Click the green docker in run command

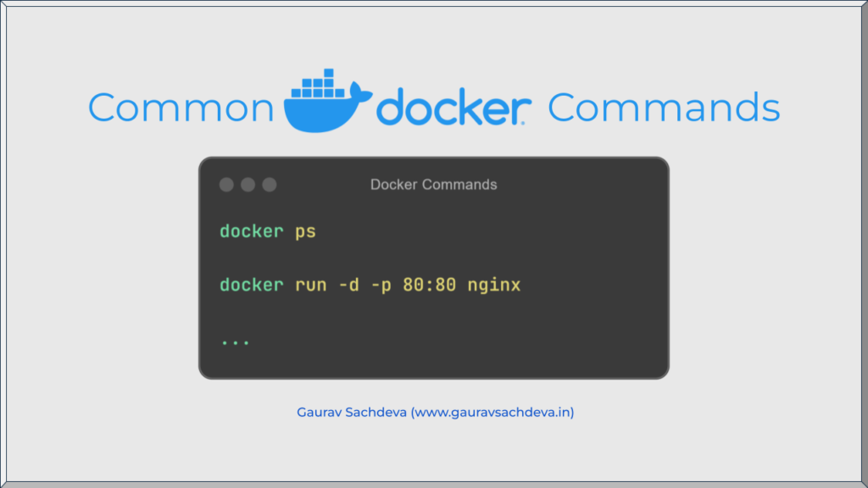pos(252,285)
